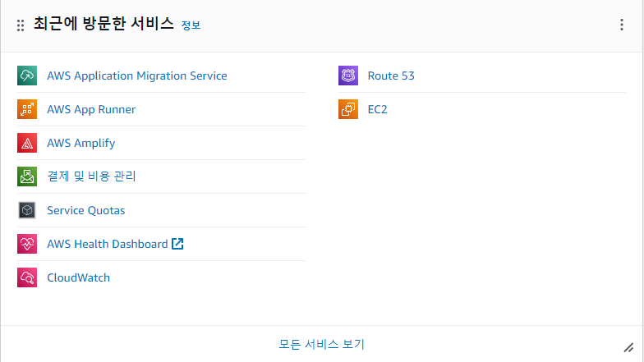Click the orange EC2 chip icon
Viewport: 644px width, 362px height.
[348, 109]
